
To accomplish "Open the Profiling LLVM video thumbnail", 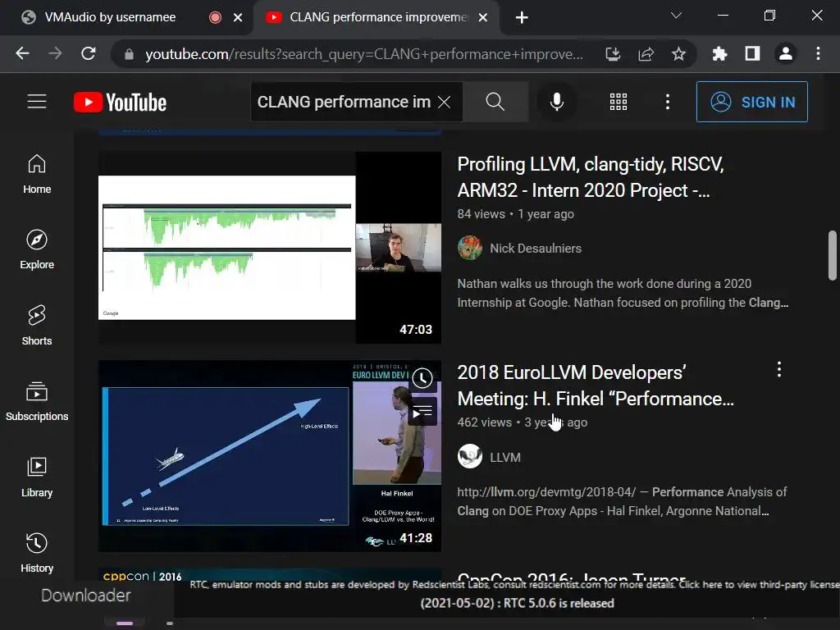I will pos(269,248).
